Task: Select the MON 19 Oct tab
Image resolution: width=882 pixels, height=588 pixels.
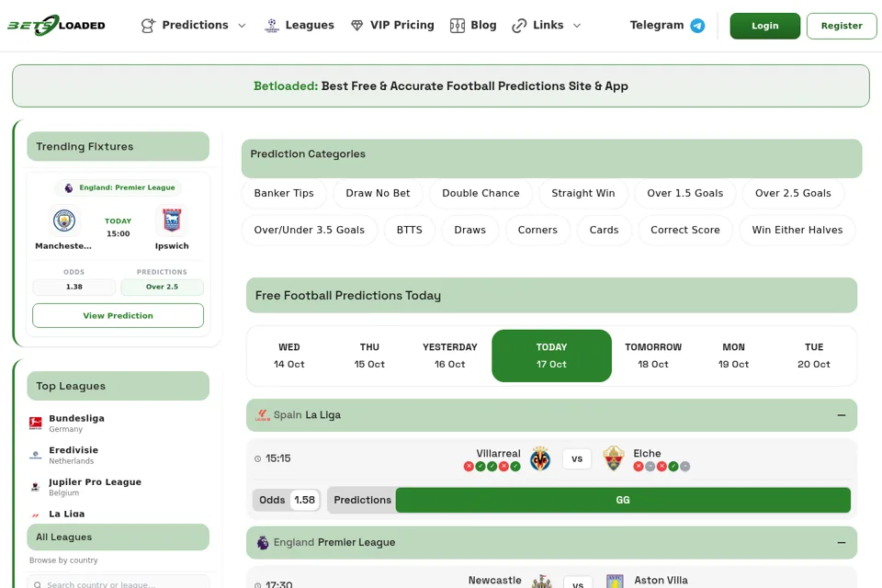Action: [x=733, y=356]
